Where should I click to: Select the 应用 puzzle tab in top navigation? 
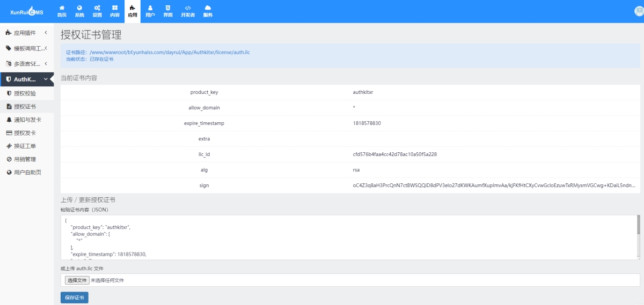tap(133, 11)
